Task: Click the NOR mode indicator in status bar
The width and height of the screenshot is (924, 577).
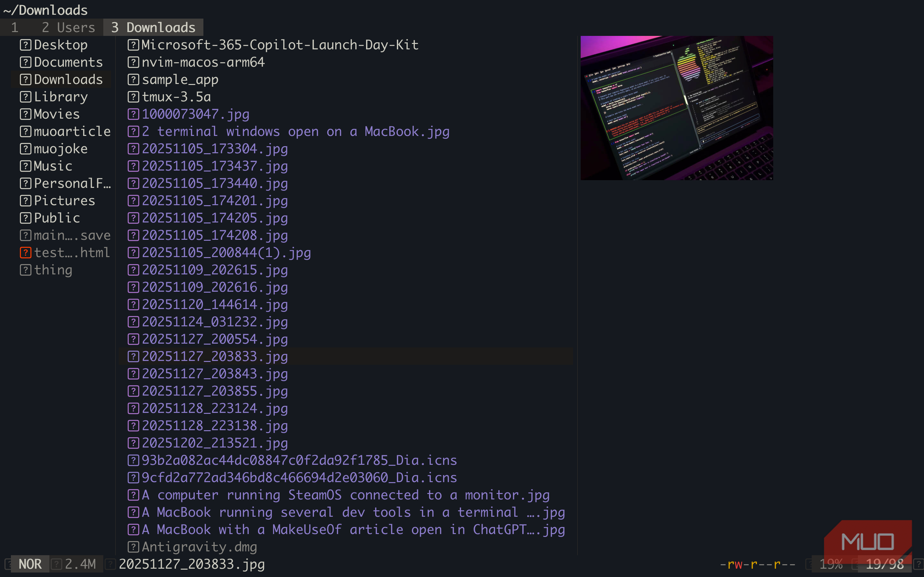Action: coord(30,564)
